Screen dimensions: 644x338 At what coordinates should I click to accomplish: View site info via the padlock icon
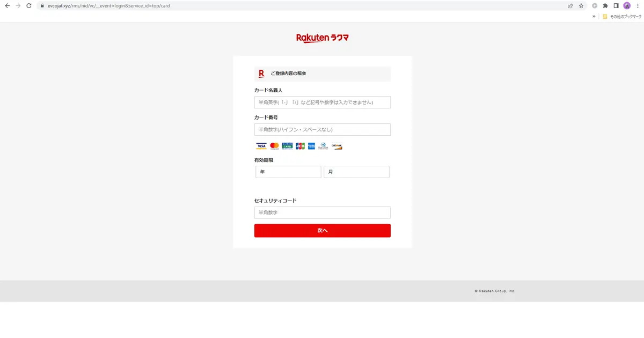(x=43, y=6)
